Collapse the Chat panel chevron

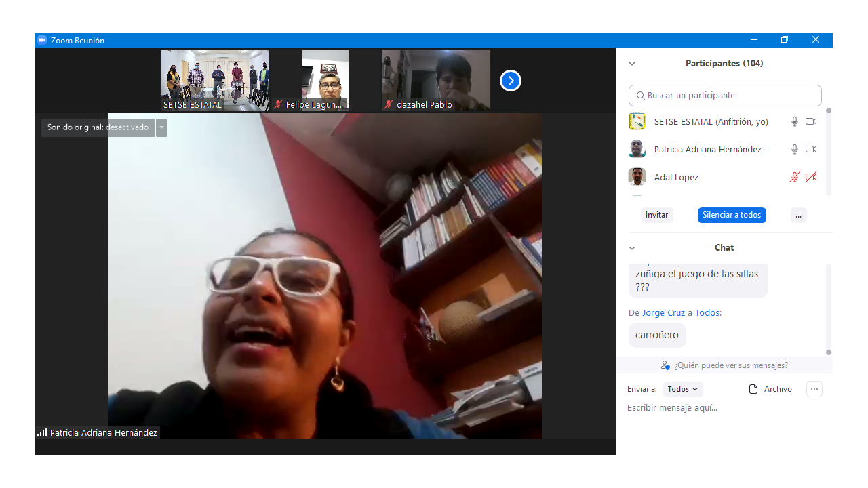632,248
